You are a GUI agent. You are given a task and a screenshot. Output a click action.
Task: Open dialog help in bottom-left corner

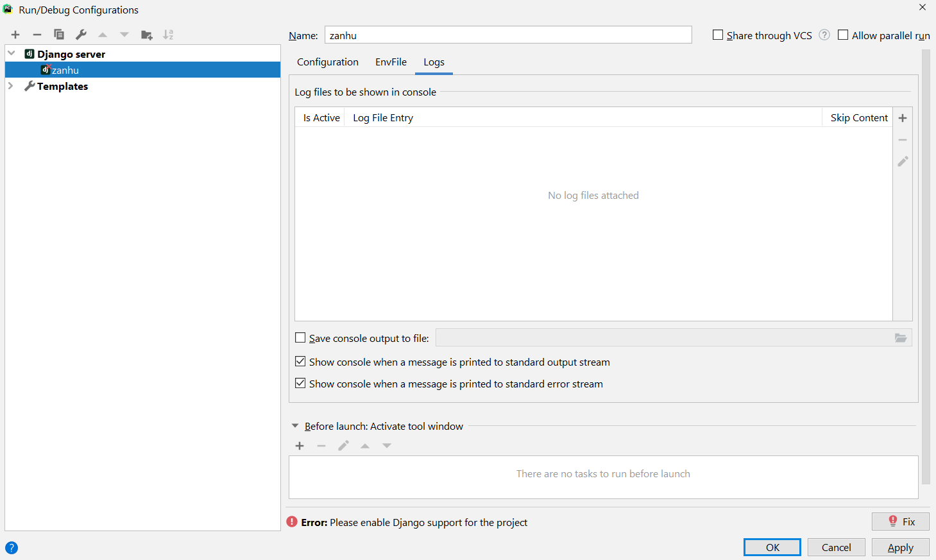point(12,548)
